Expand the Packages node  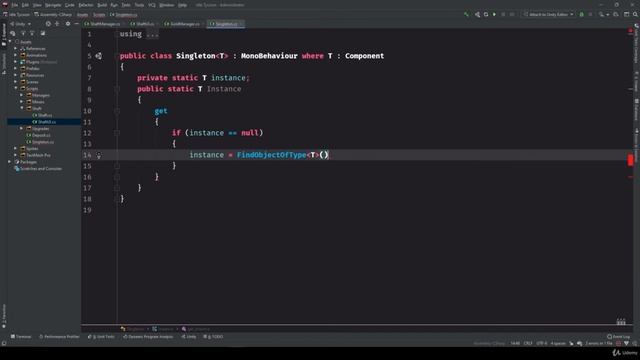point(10,162)
